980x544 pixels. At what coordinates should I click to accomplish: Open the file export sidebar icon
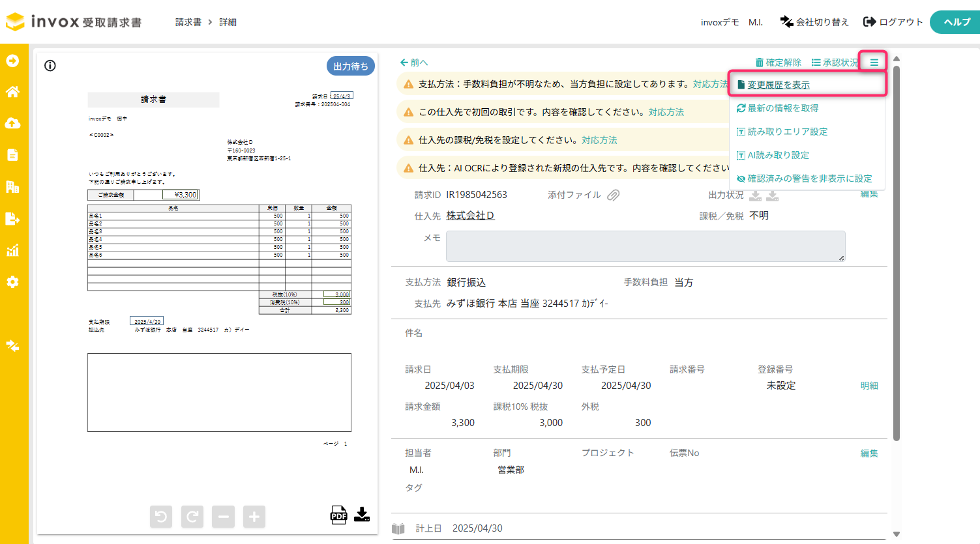click(12, 218)
